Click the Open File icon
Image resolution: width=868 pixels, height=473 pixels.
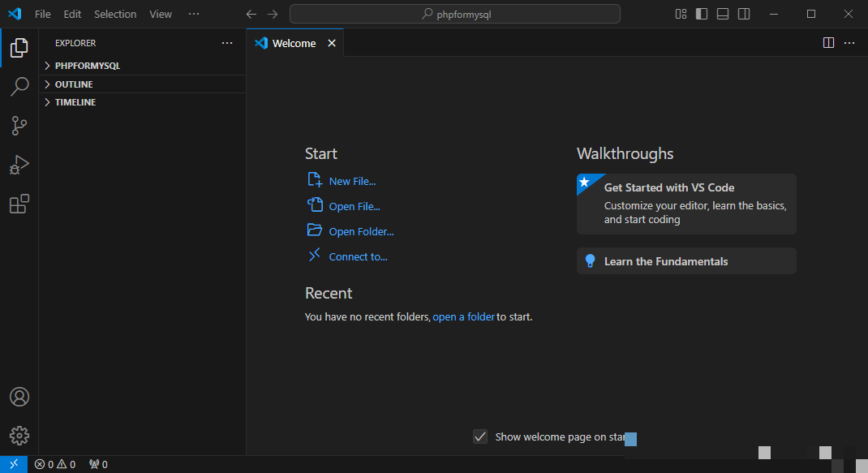pyautogui.click(x=315, y=204)
